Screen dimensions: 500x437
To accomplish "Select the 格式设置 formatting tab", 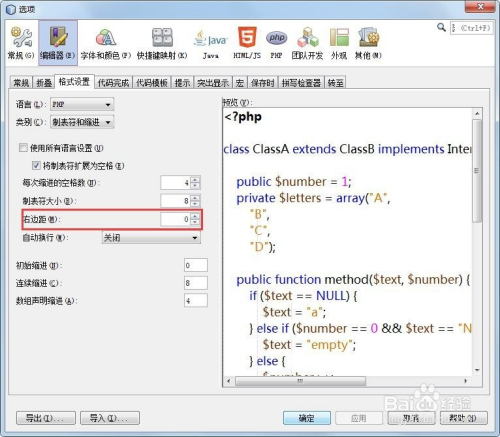I will tap(74, 82).
